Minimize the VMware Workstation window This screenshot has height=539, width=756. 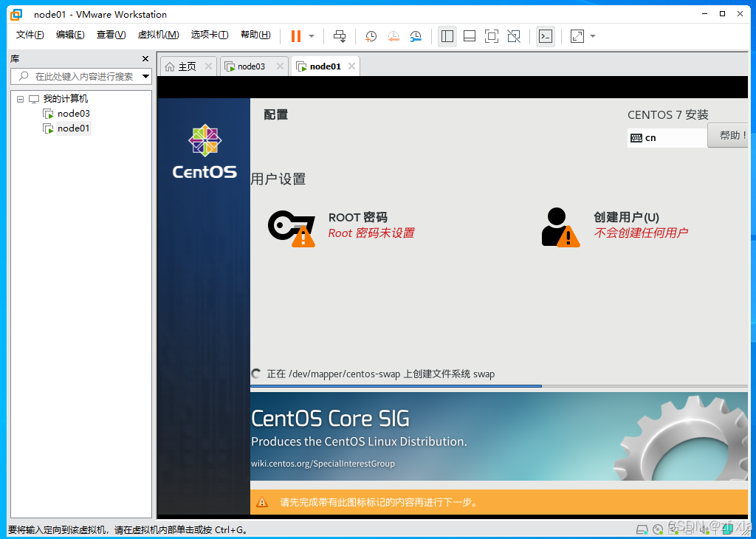[704, 14]
